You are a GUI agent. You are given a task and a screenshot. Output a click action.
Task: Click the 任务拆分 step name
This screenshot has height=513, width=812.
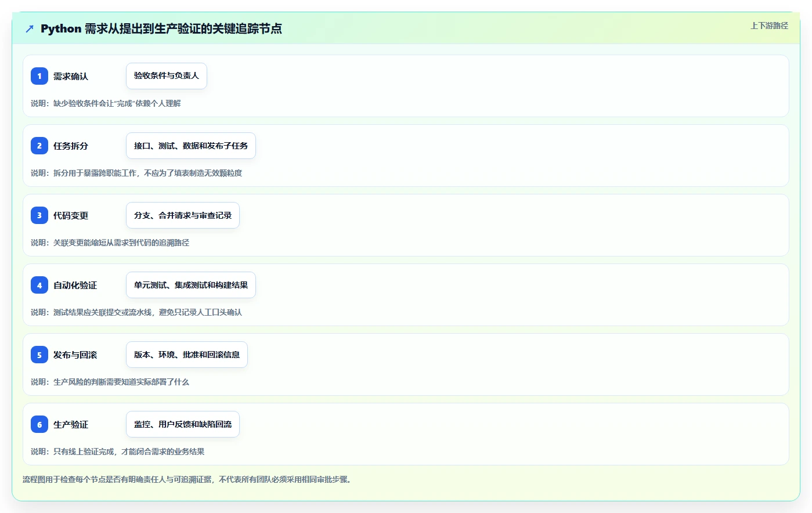pos(71,146)
